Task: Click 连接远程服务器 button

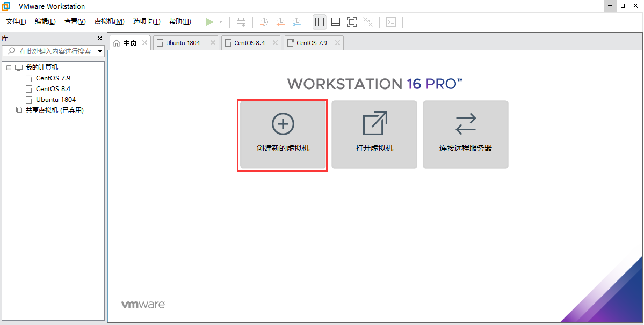Action: coord(466,135)
